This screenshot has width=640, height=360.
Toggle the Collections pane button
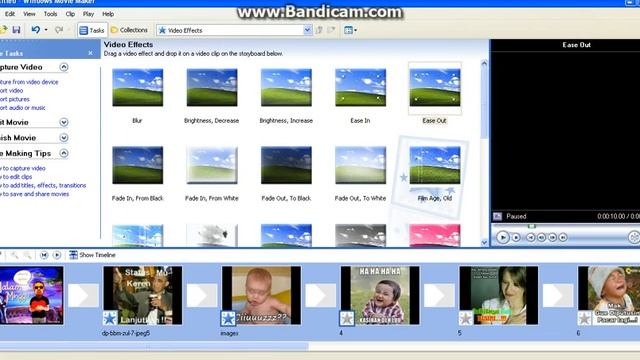[129, 30]
